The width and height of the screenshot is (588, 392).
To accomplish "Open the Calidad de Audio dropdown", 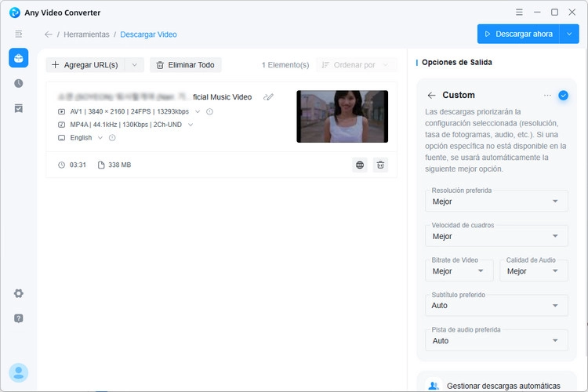I will (x=534, y=270).
